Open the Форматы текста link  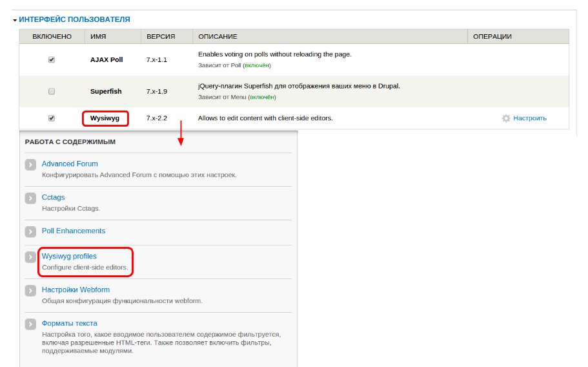pyautogui.click(x=70, y=323)
